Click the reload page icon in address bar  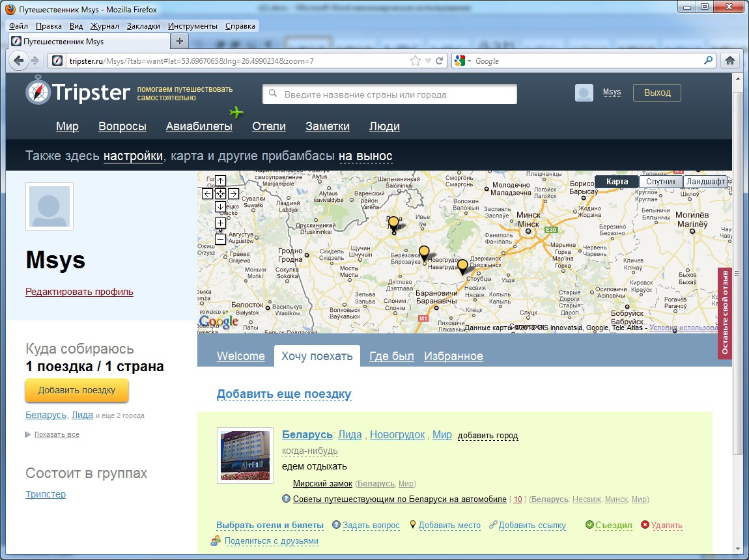point(440,61)
